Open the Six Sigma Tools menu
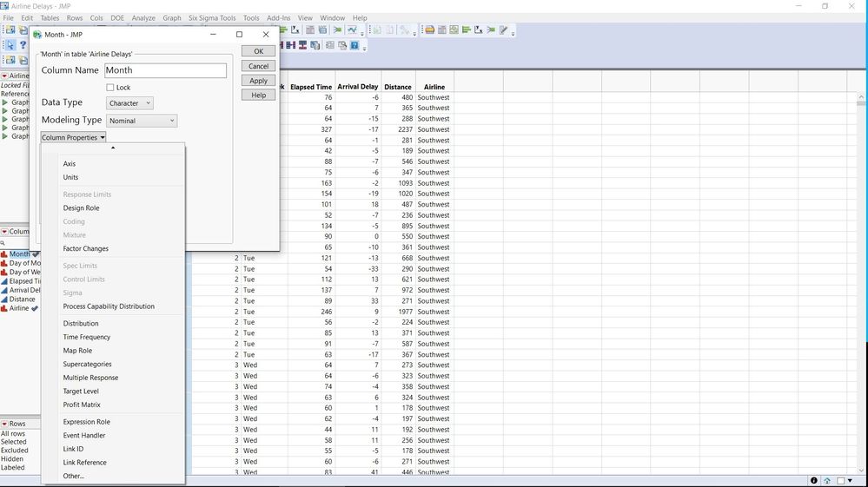This screenshot has width=868, height=487. coord(212,18)
